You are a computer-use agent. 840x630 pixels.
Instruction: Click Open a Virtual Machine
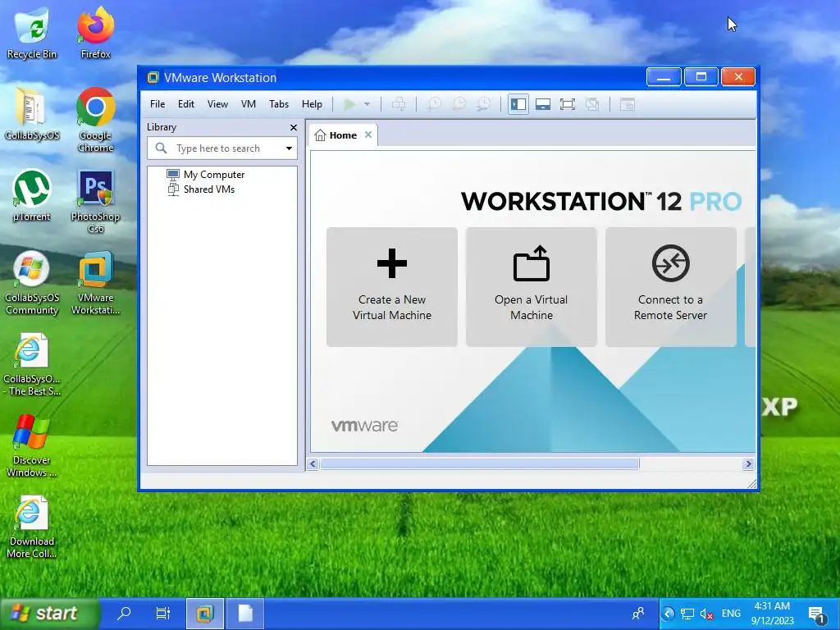(x=532, y=287)
